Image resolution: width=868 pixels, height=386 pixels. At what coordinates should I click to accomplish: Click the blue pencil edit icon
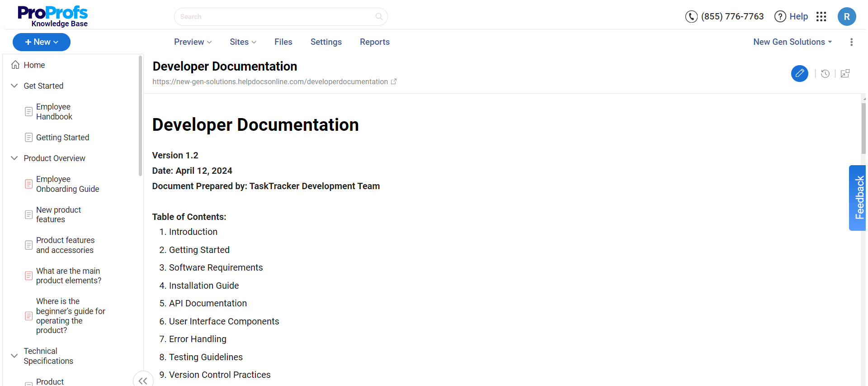pos(800,73)
